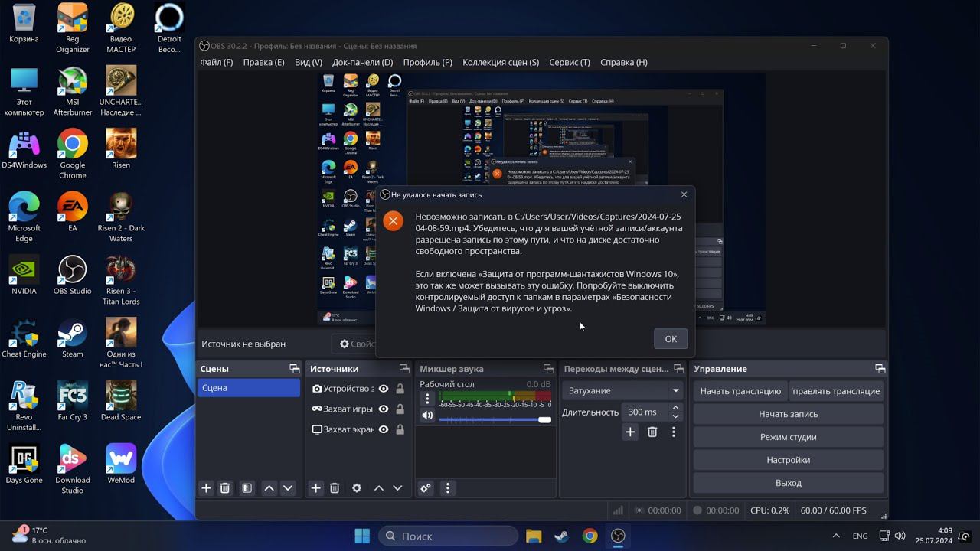Undock the Микшер звука panel via its float icon
980x551 pixels.
(548, 369)
